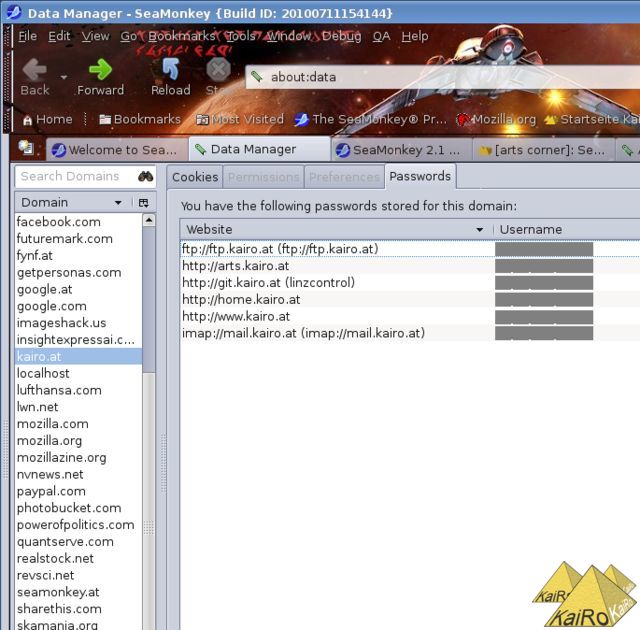Open the Mozilla.org bookmark

click(496, 119)
